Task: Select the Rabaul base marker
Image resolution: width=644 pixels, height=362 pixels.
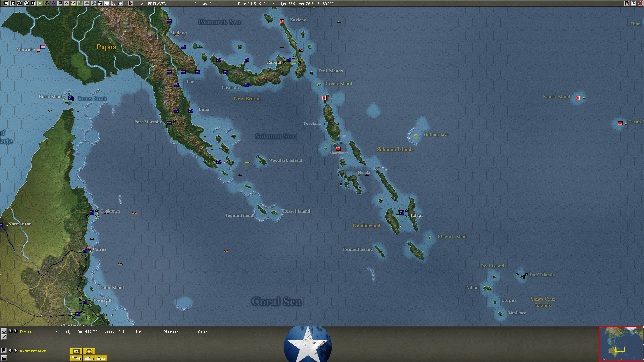Action: 289,60
